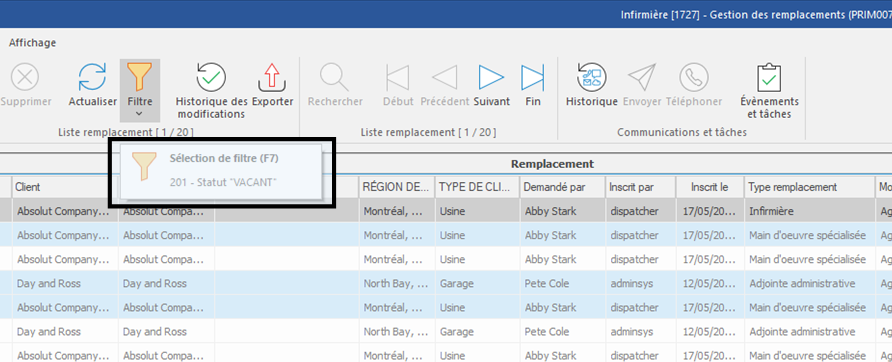Viewport: 892px width, 362px height.
Task: Sort by Client column header
Action: pos(65,187)
